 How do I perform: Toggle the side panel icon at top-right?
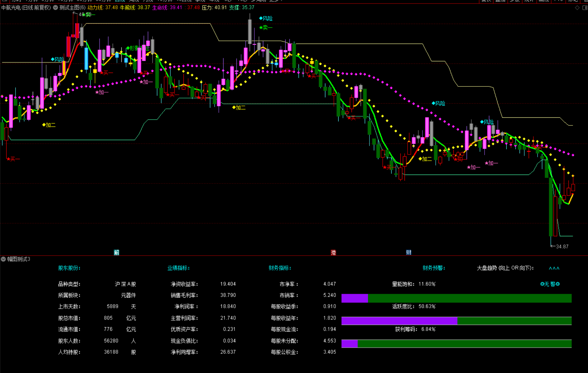(585, 8)
